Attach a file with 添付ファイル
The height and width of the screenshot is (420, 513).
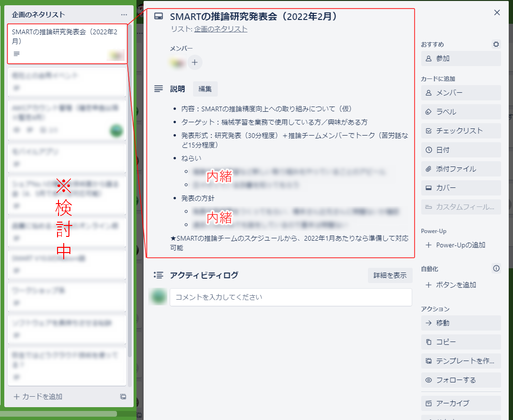[461, 169]
